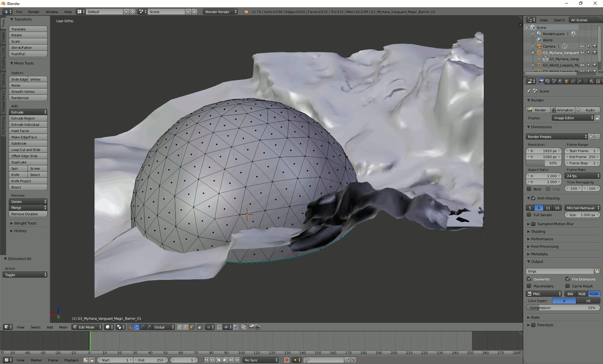Image resolution: width=603 pixels, height=364 pixels.
Task: Select face select mode cube icon
Action: (x=192, y=327)
